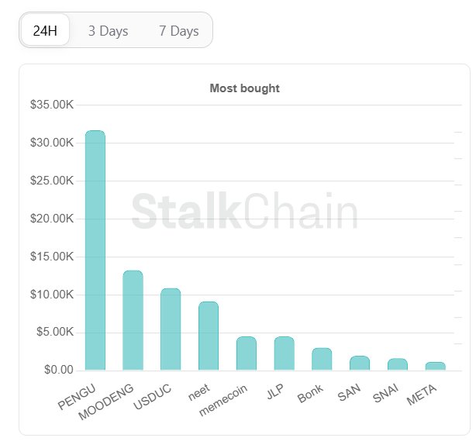This screenshot has width=476, height=448.
Task: Click the Bonk x-axis label
Action: click(x=312, y=394)
